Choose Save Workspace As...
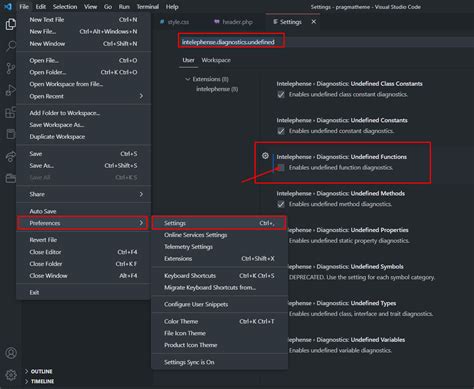 click(x=84, y=125)
